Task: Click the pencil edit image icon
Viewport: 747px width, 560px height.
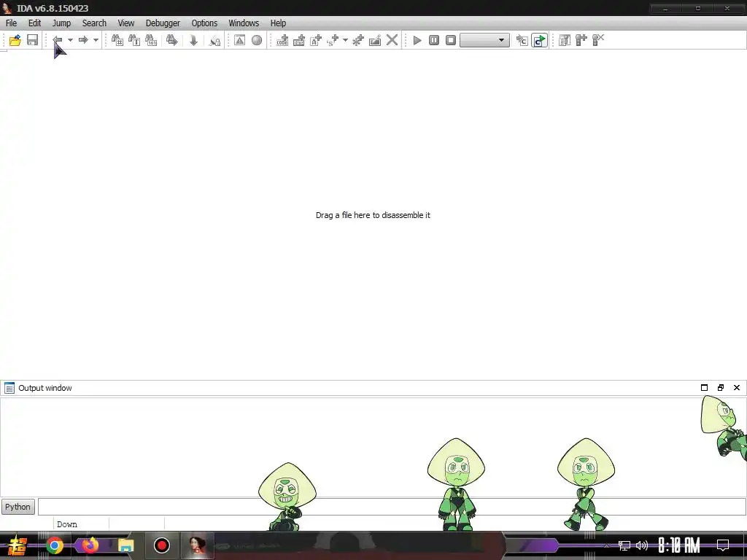Action: 375,41
